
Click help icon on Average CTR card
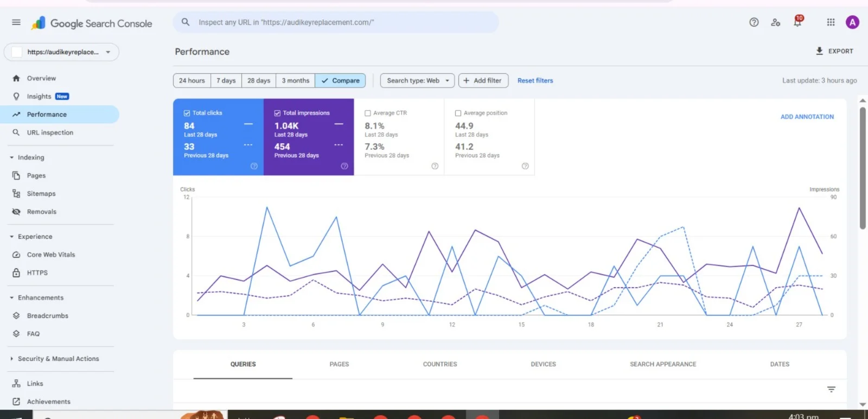435,166
